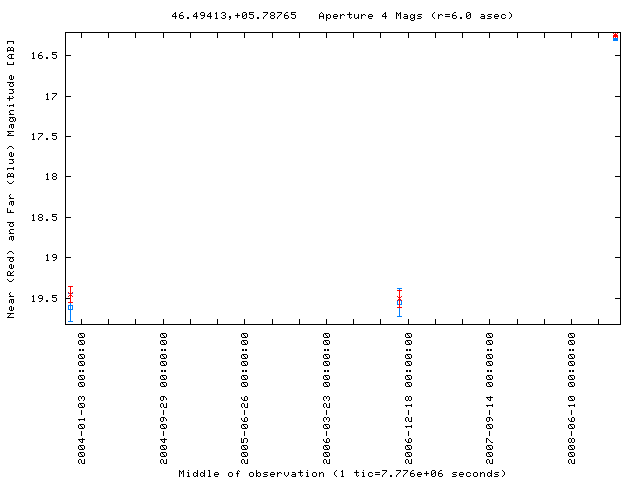Select the y-axis tick label 18.5
Screen dimensions: 640x480
[44, 218]
